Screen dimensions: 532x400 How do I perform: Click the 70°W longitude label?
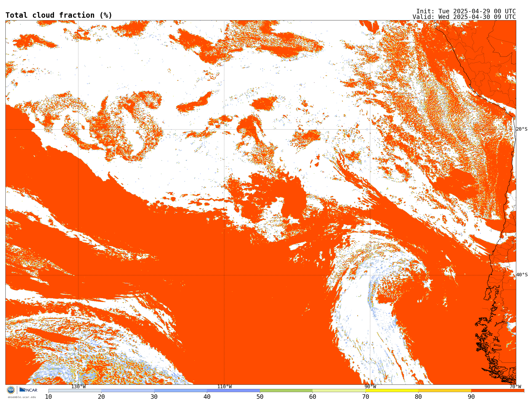(515, 387)
